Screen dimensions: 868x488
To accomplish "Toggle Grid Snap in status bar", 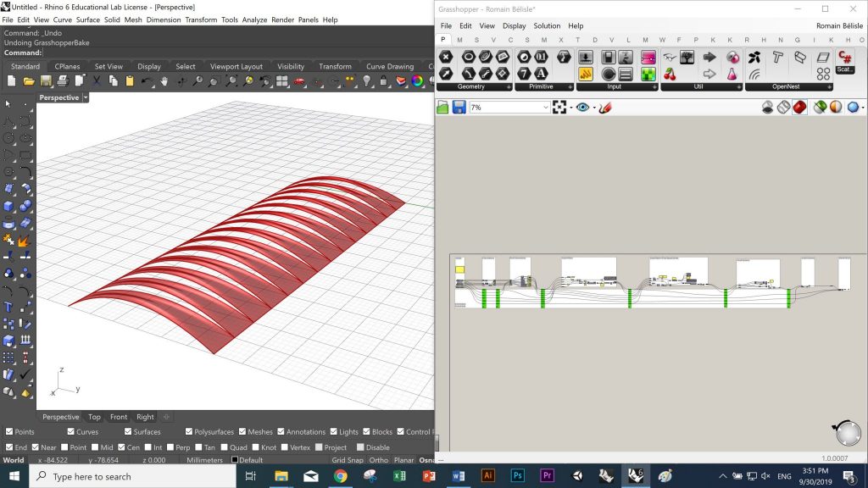I will pos(348,460).
